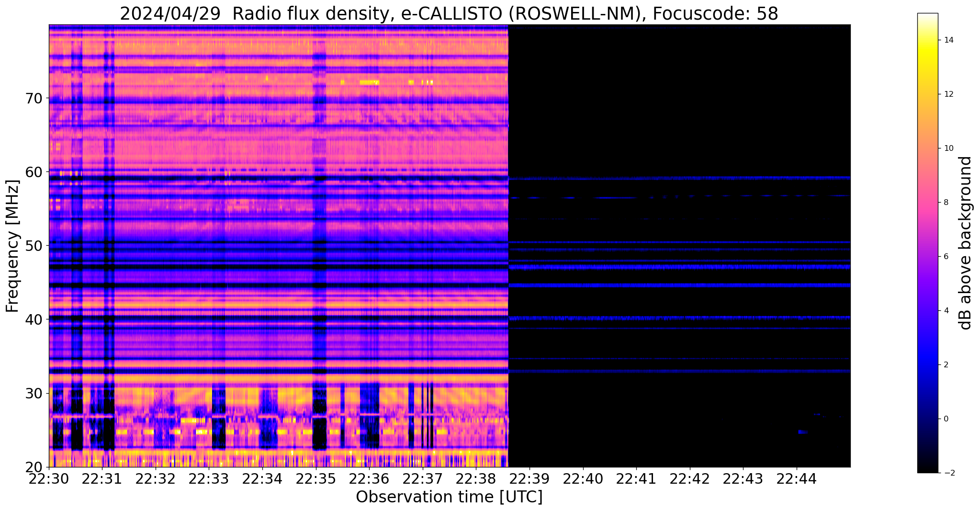
Task: Click the 40 MHz frequency tick label
Action: point(34,319)
